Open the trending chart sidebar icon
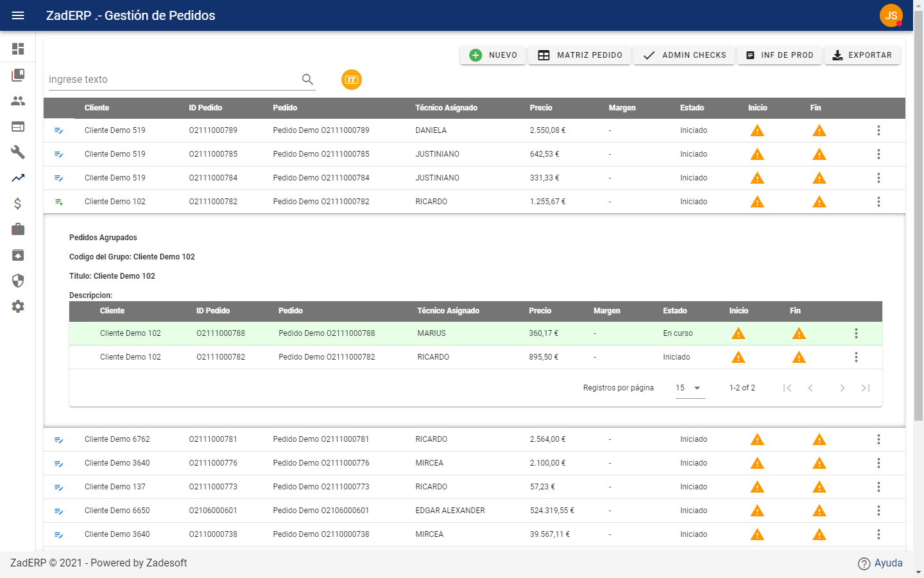Viewport: 924px width, 578px height. tap(18, 178)
